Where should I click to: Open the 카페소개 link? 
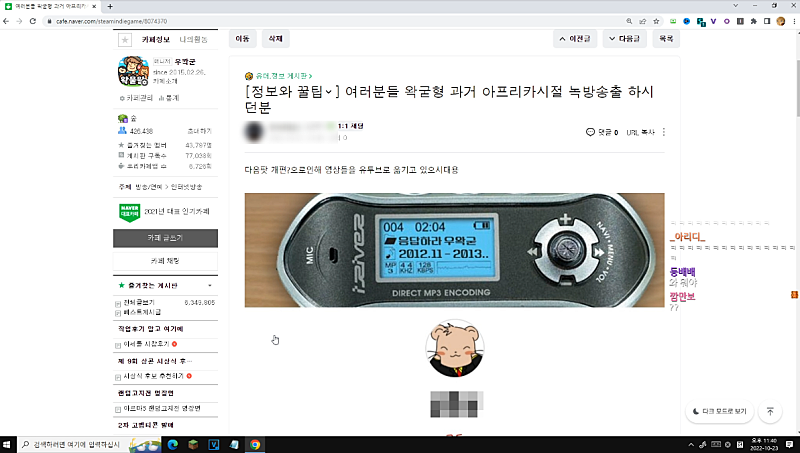(x=165, y=81)
